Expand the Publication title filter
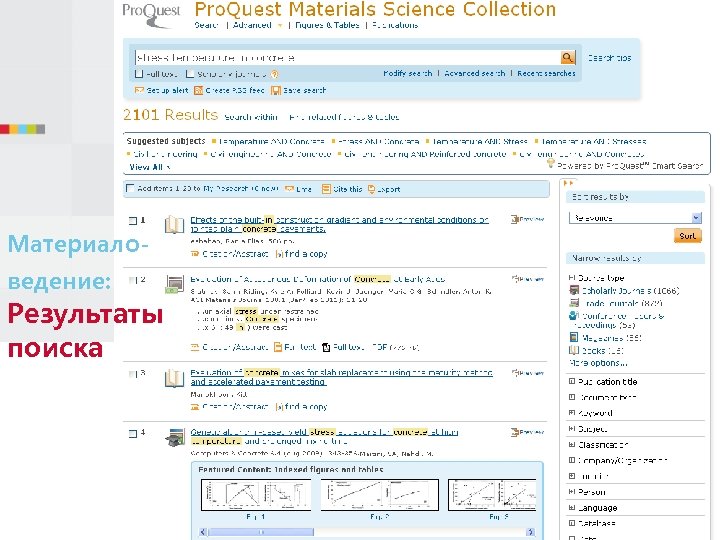Image resolution: width=720 pixels, height=540 pixels. (x=572, y=381)
